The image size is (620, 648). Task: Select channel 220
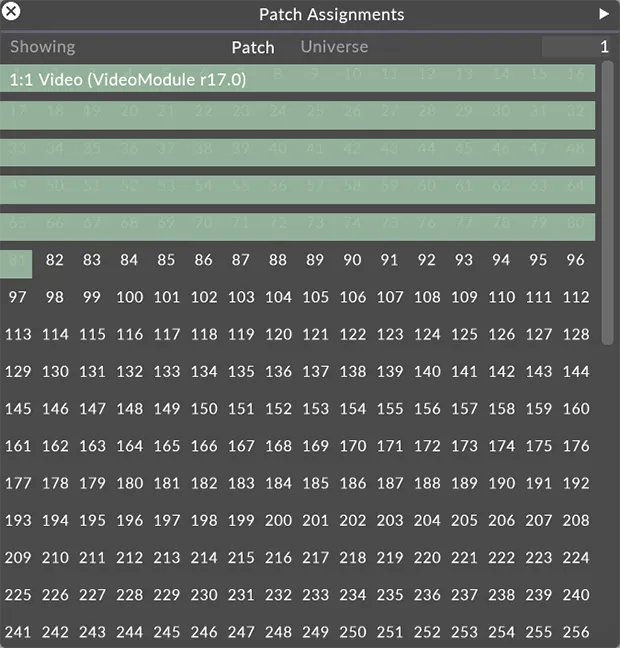point(427,557)
